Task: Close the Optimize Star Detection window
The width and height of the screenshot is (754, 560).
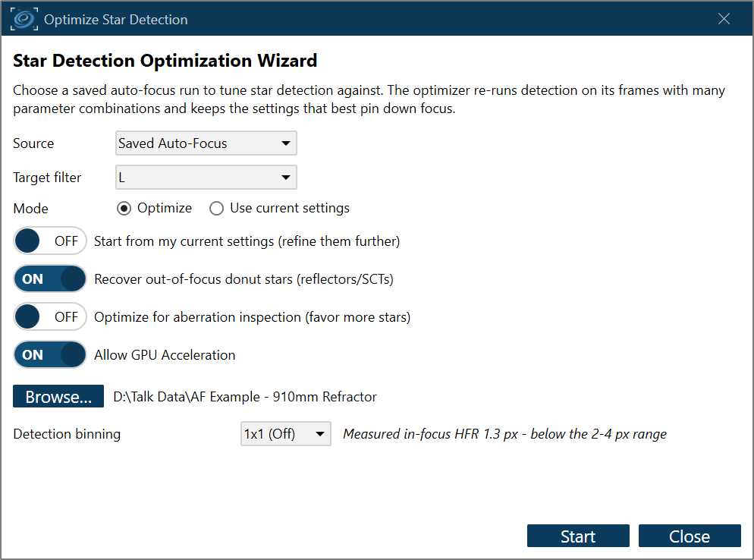Action: point(724,19)
